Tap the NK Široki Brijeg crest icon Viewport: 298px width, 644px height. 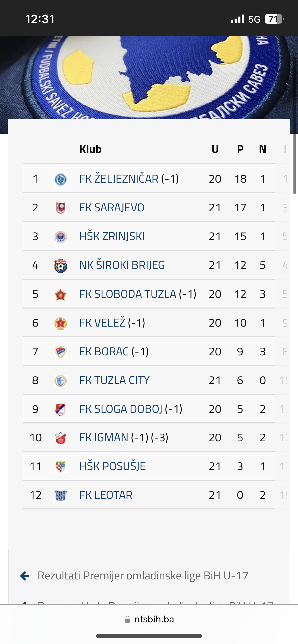(61, 266)
